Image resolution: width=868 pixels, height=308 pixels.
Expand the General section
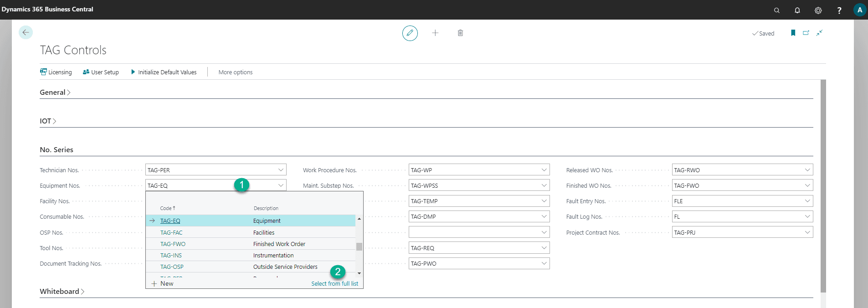[x=55, y=92]
